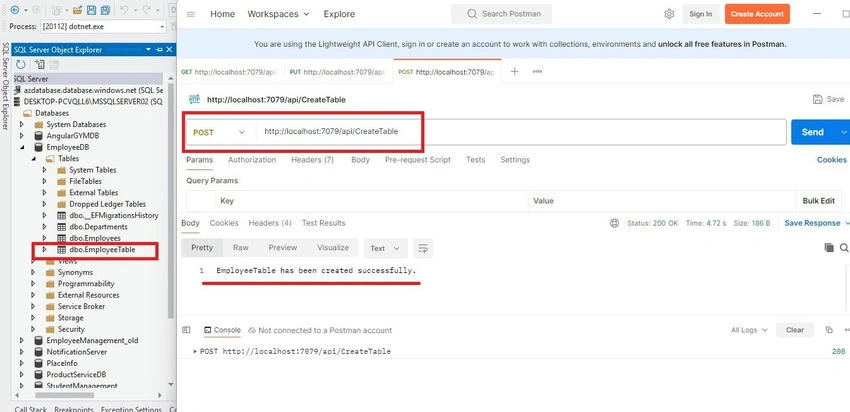
Task: Expand the Programmability folder arrow
Action: 33,284
